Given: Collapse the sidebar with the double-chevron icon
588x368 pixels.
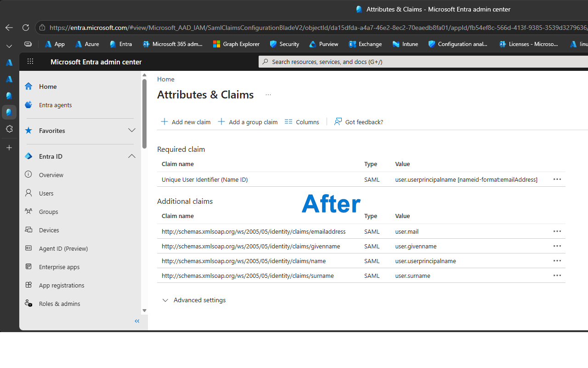Looking at the screenshot, I should (x=137, y=321).
